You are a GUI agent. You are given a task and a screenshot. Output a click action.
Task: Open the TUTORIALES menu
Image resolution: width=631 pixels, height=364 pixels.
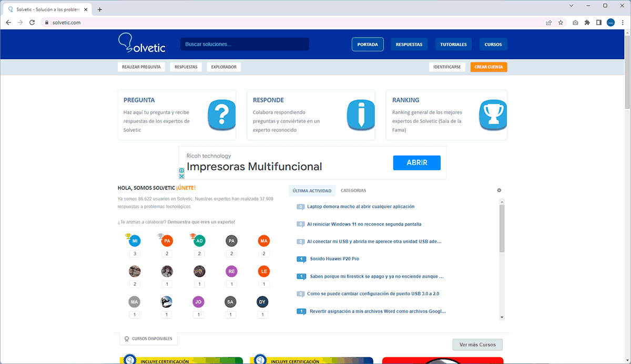click(453, 45)
